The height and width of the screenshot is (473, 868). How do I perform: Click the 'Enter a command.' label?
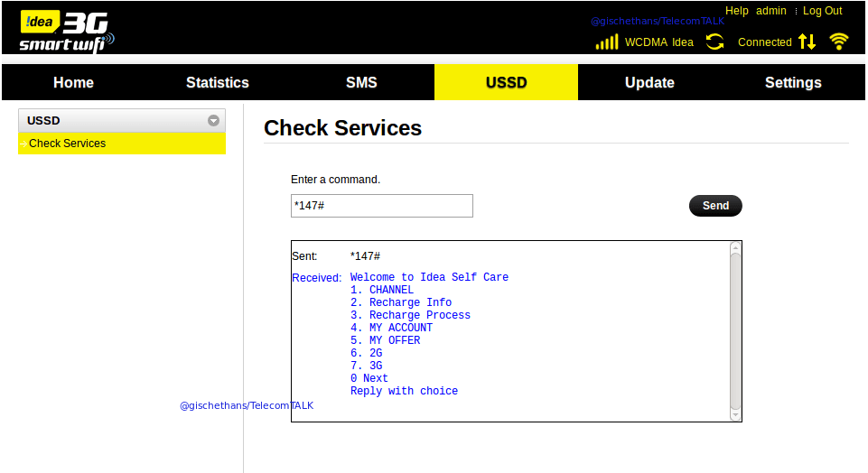pos(335,180)
